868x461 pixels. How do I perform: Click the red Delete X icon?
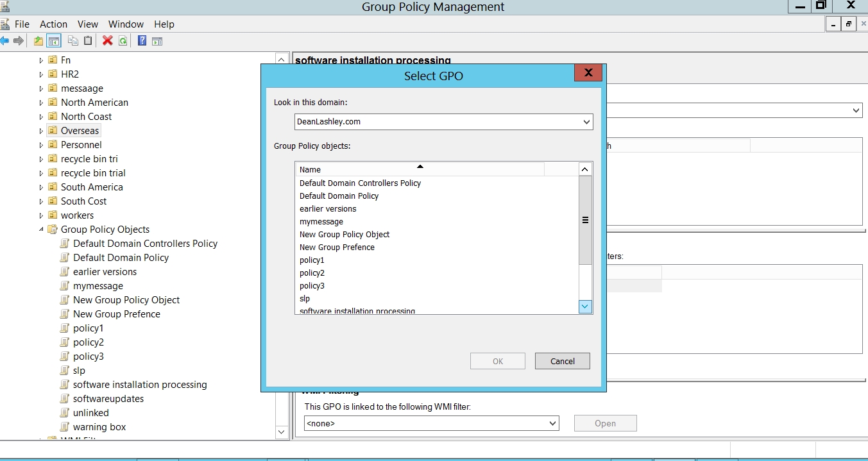pyautogui.click(x=107, y=41)
